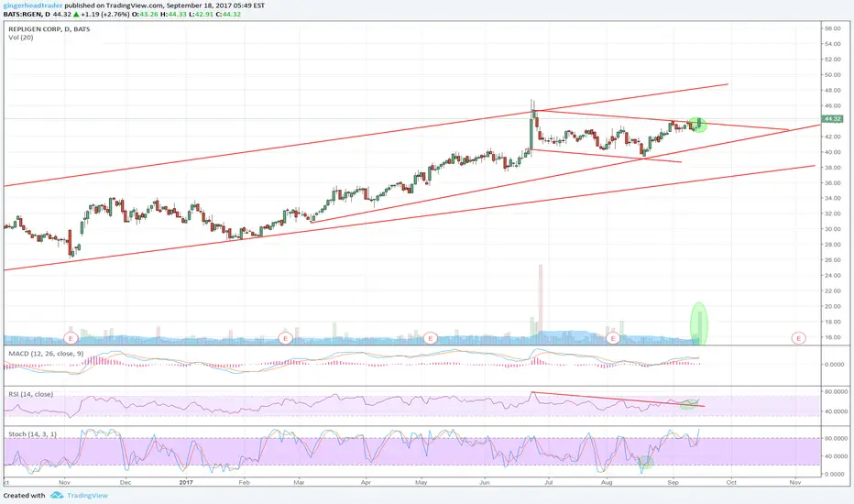Click the 30.00 price axis label

tap(832, 229)
